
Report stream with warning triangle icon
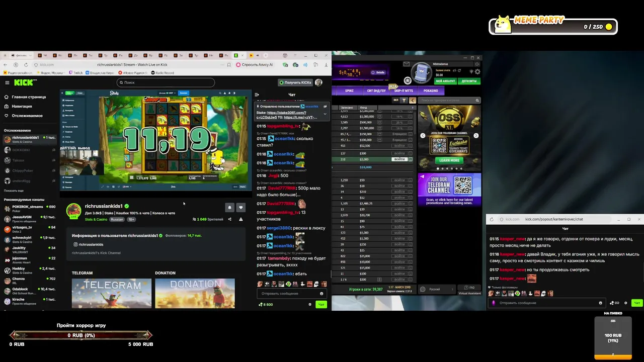tap(240, 219)
